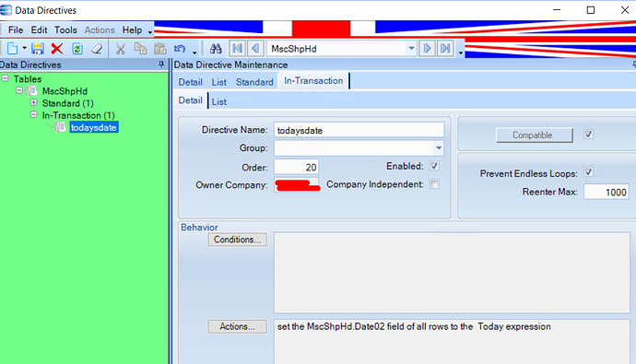Open the navigation toolbar overflow arrow
Viewport: 636px width, 364px height.
460,53
